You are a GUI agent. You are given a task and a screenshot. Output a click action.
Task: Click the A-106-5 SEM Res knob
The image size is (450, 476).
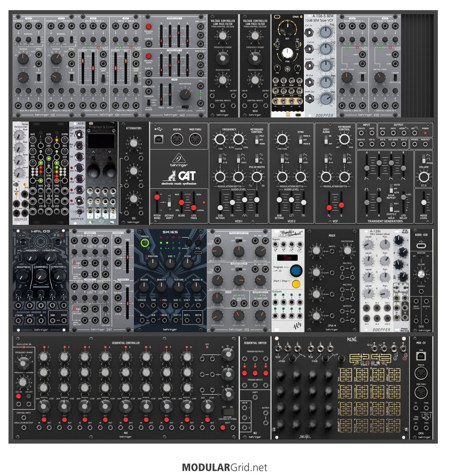coord(326,82)
